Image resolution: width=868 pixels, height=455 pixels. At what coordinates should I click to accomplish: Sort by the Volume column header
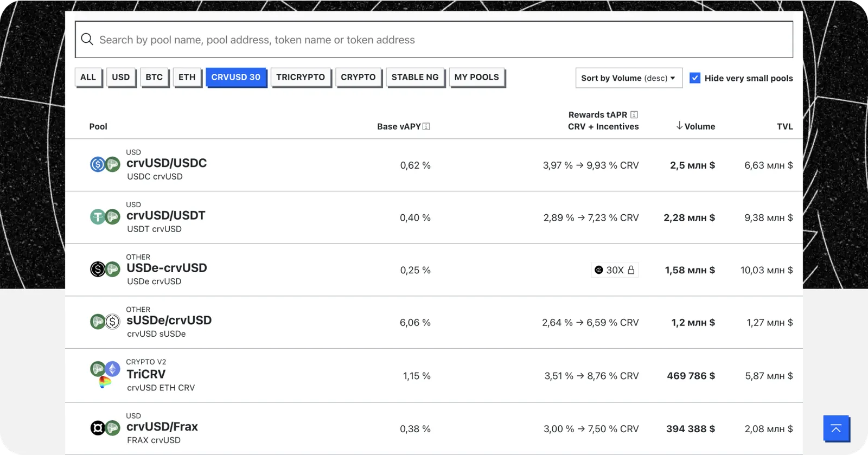tap(695, 126)
